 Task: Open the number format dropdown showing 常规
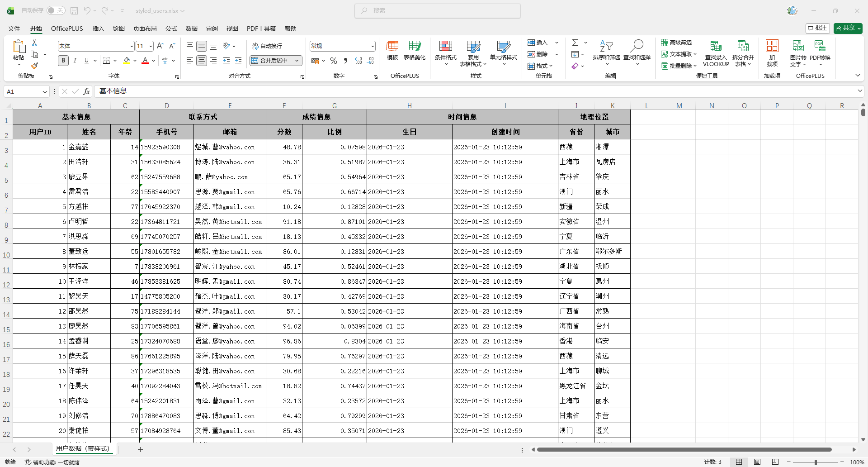click(x=373, y=46)
